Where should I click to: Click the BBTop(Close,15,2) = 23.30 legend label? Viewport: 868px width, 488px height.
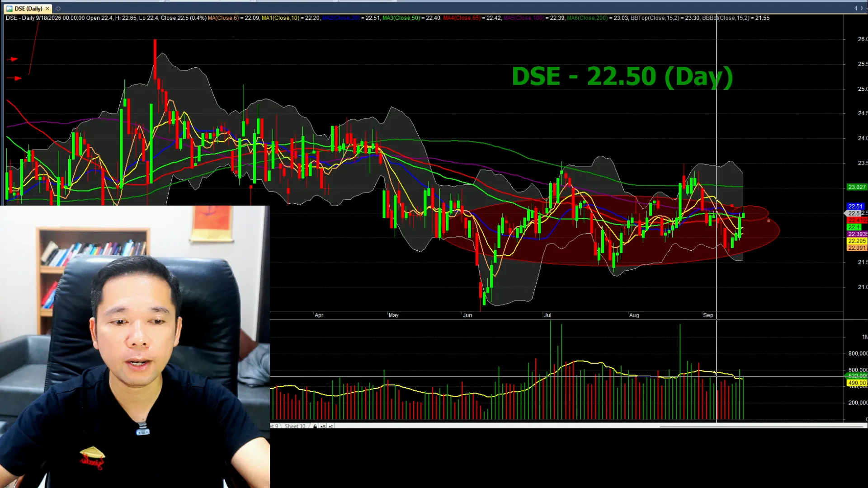(665, 18)
